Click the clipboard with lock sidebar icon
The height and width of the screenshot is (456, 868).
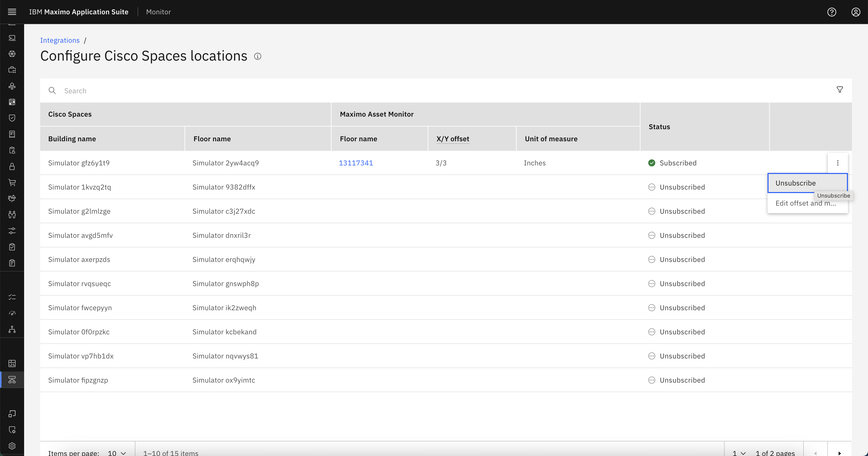tap(12, 150)
